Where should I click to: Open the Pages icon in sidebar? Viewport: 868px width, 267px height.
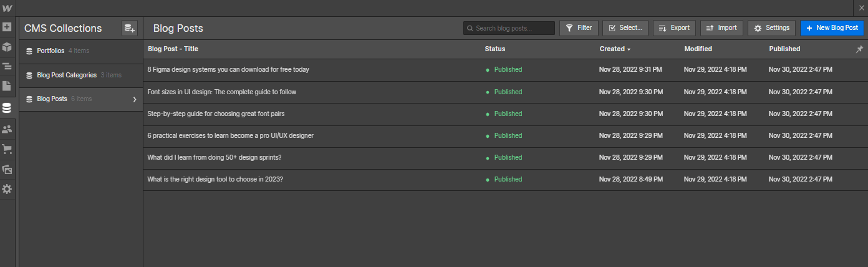7,85
